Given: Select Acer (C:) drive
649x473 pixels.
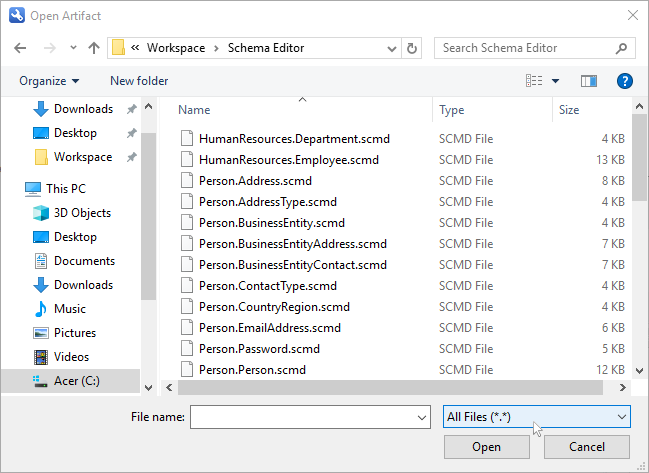Looking at the screenshot, I should point(75,381).
